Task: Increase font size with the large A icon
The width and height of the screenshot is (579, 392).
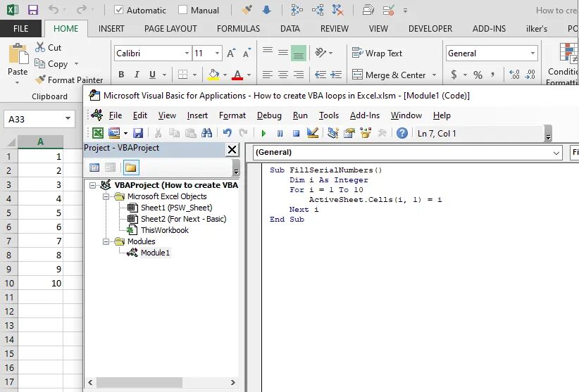Action: tap(231, 53)
